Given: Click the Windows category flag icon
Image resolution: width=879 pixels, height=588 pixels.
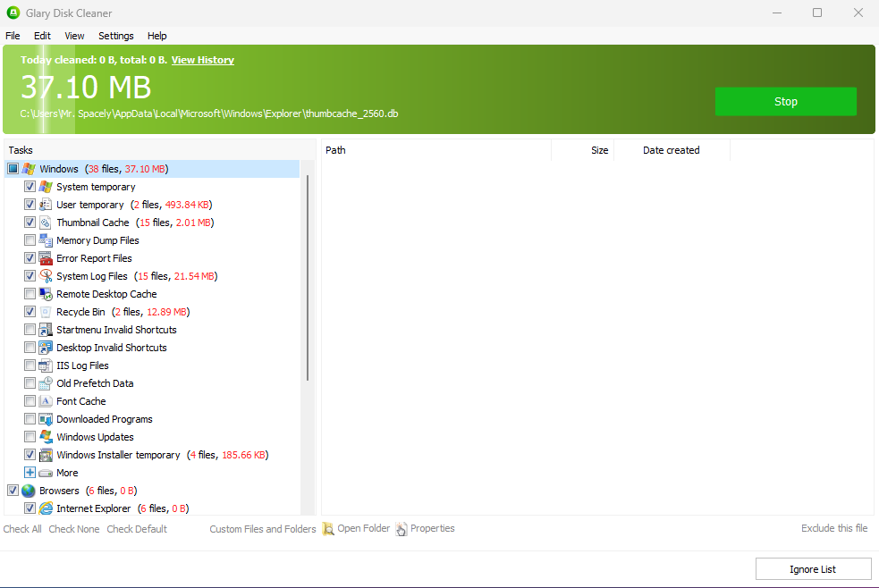Looking at the screenshot, I should coord(30,169).
